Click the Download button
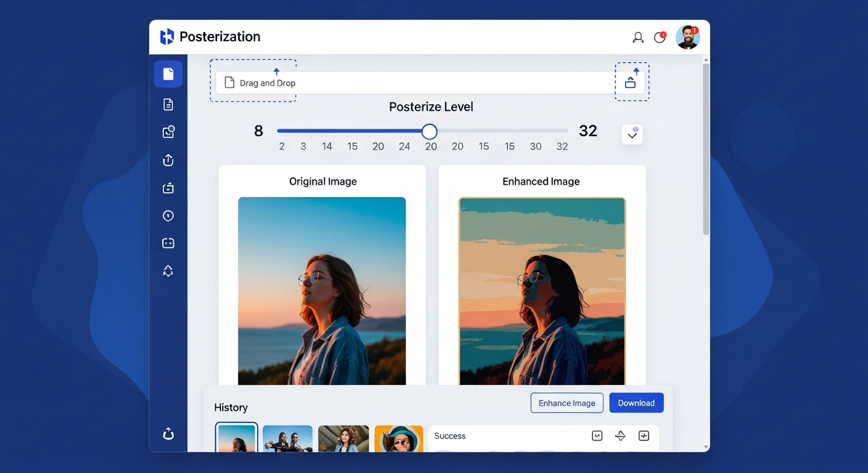This screenshot has height=473, width=868. [x=636, y=403]
